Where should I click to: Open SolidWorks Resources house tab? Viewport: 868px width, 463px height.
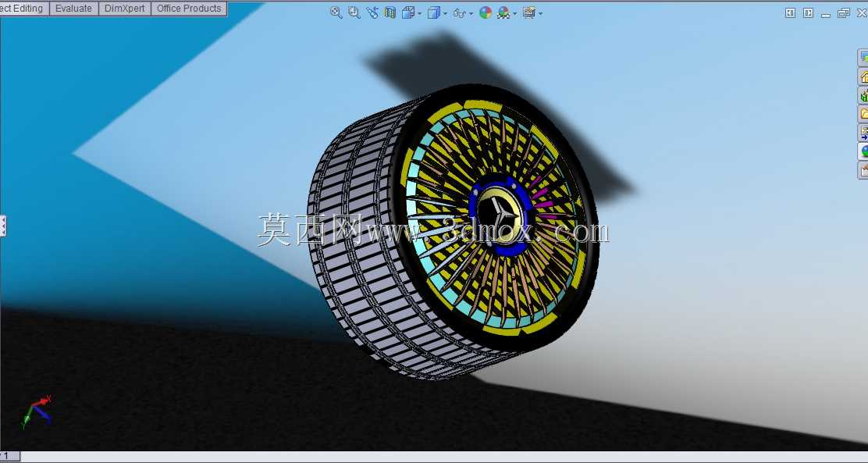(863, 77)
